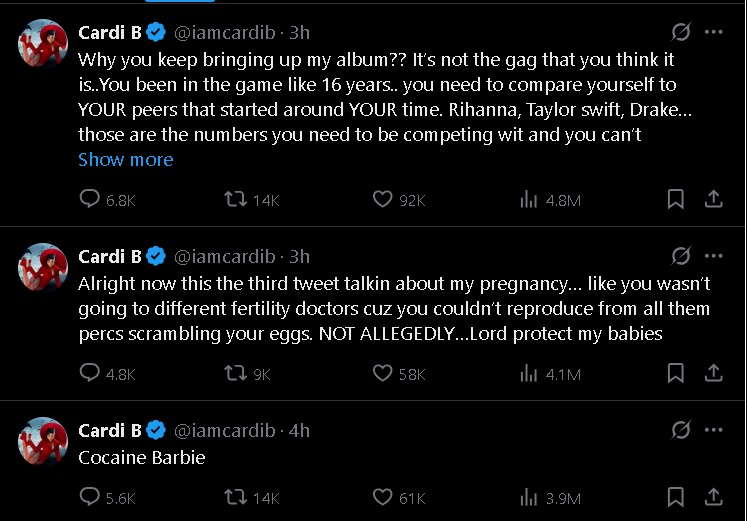The image size is (747, 521).
Task: Bookmark the Cocaine Barbie tweet
Action: pos(676,497)
